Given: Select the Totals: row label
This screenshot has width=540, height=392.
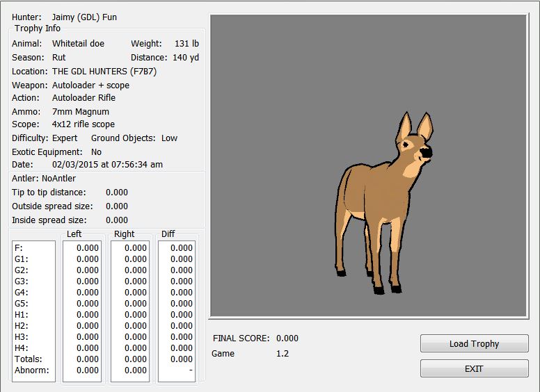Looking at the screenshot, I should (29, 359).
